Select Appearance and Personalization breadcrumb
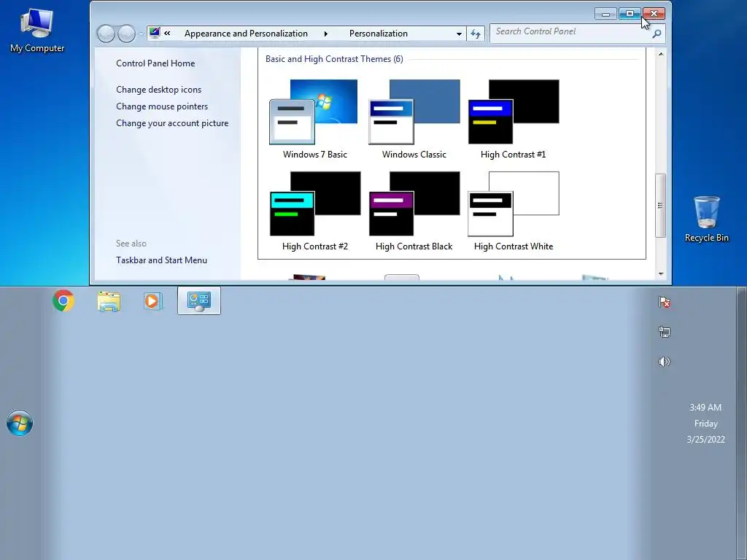This screenshot has height=560, width=747. [246, 34]
